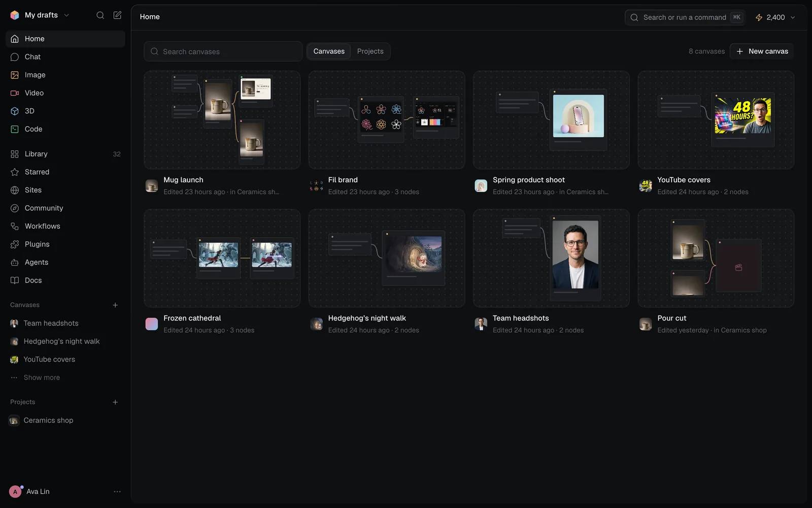Open the Mug launch canvas thumbnail
This screenshot has height=508, width=812.
222,120
